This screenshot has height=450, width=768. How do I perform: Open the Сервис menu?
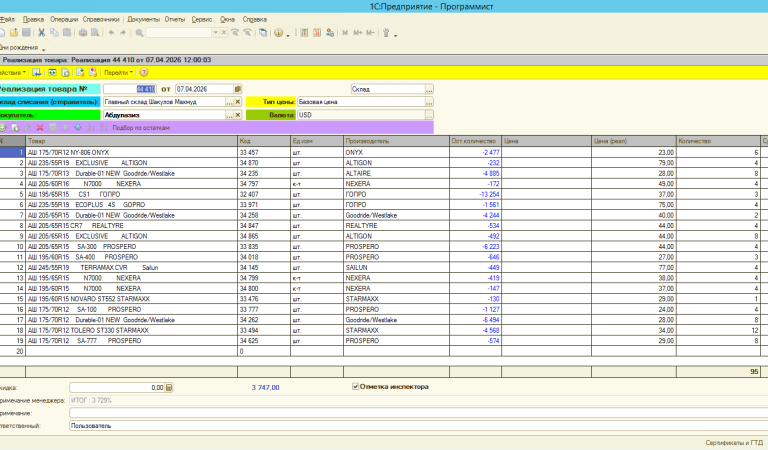click(201, 19)
